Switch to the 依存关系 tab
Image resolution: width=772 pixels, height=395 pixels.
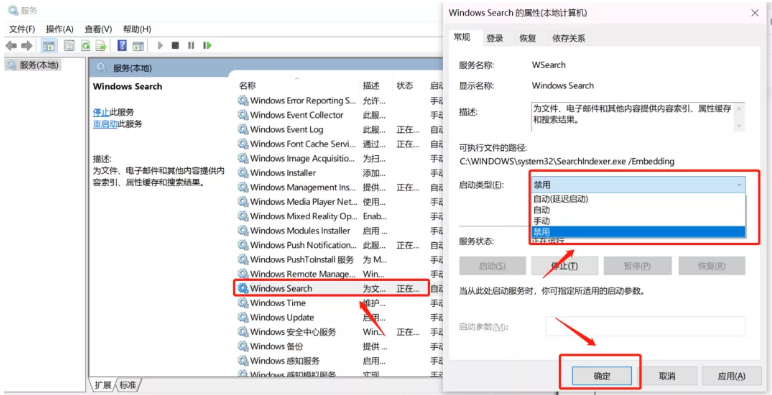click(569, 38)
